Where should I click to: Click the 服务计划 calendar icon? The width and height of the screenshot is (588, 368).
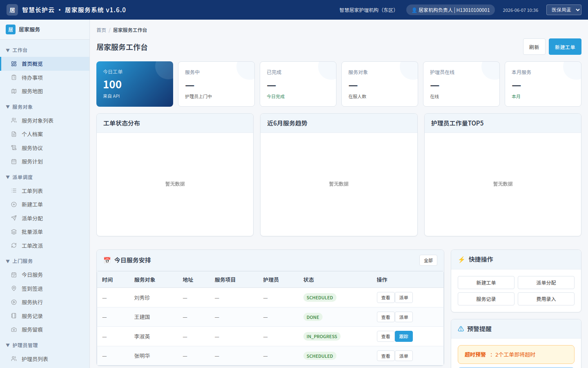[x=14, y=162]
